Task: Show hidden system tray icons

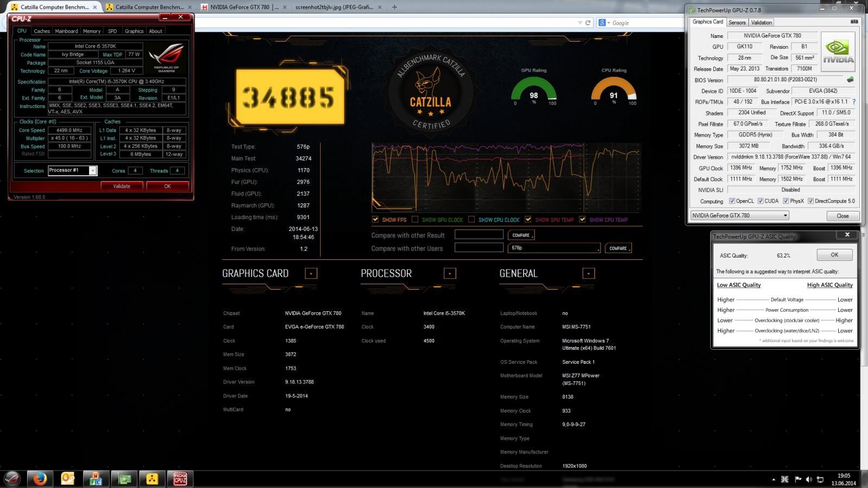Action: (x=774, y=479)
